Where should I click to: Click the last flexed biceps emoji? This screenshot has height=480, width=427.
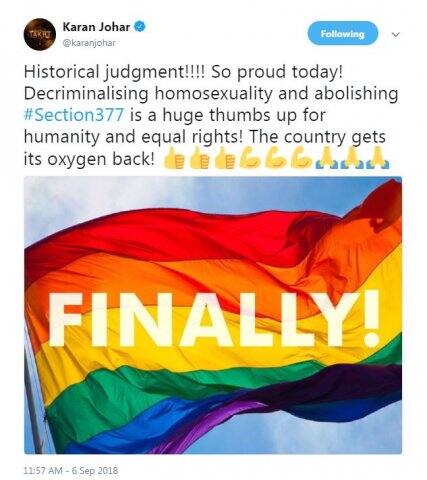(x=301, y=157)
